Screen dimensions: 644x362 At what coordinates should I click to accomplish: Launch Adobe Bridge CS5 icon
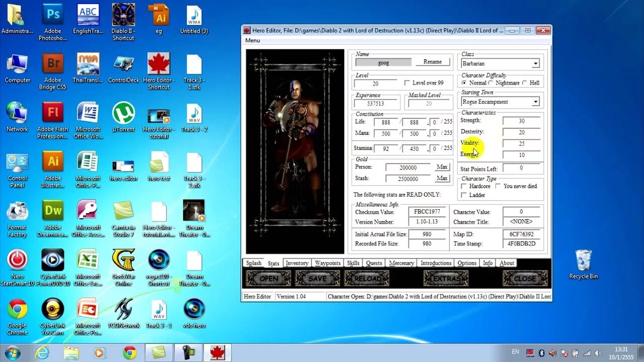pos(53,71)
